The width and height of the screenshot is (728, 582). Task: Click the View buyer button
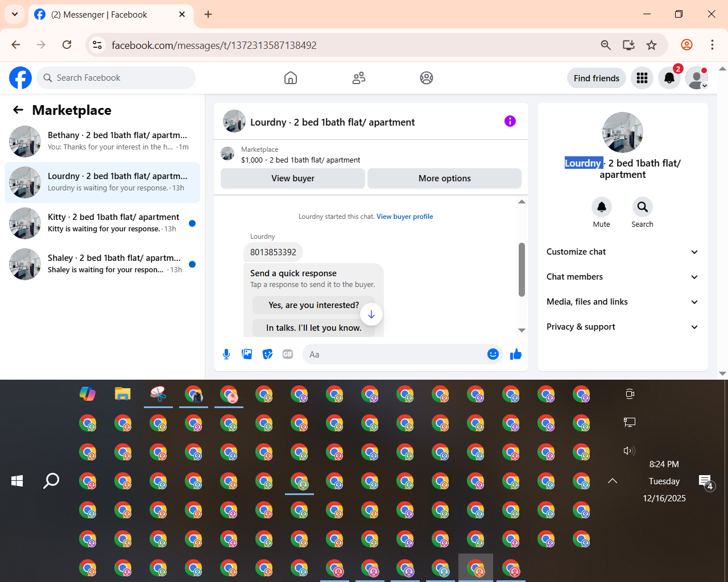pos(293,178)
